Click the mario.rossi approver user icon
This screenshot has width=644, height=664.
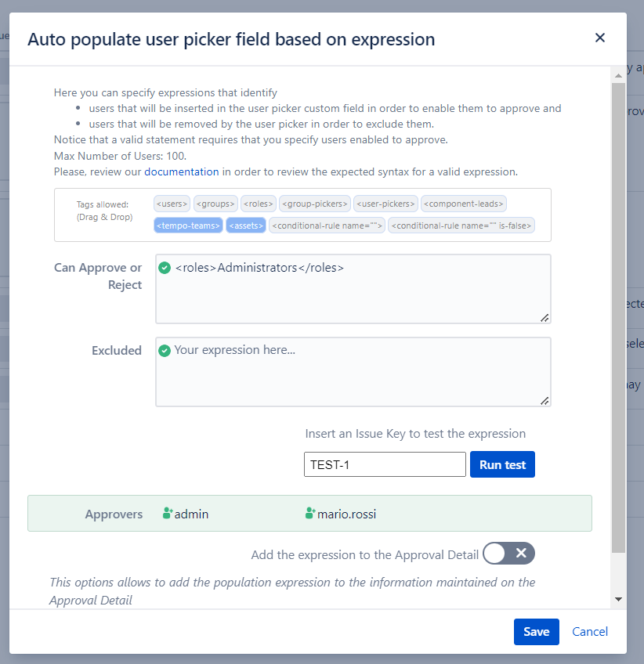[310, 514]
